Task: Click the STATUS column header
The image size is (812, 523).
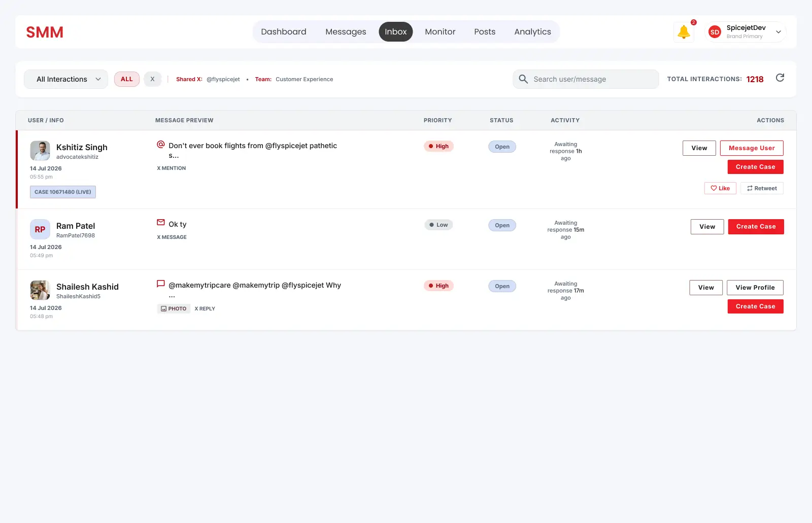Action: tap(501, 120)
